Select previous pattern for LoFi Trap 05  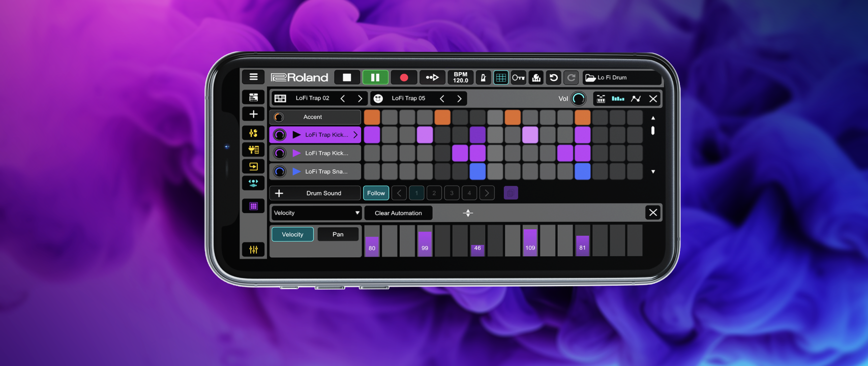(442, 98)
